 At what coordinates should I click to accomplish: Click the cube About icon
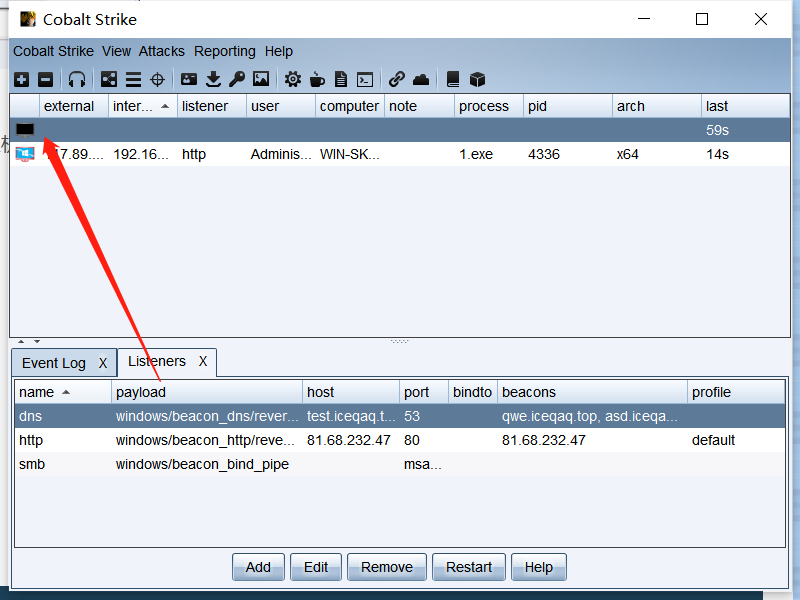tap(477, 80)
